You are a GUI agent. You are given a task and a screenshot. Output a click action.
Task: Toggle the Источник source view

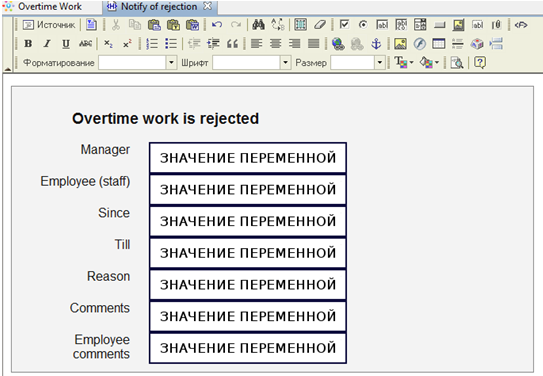(49, 25)
